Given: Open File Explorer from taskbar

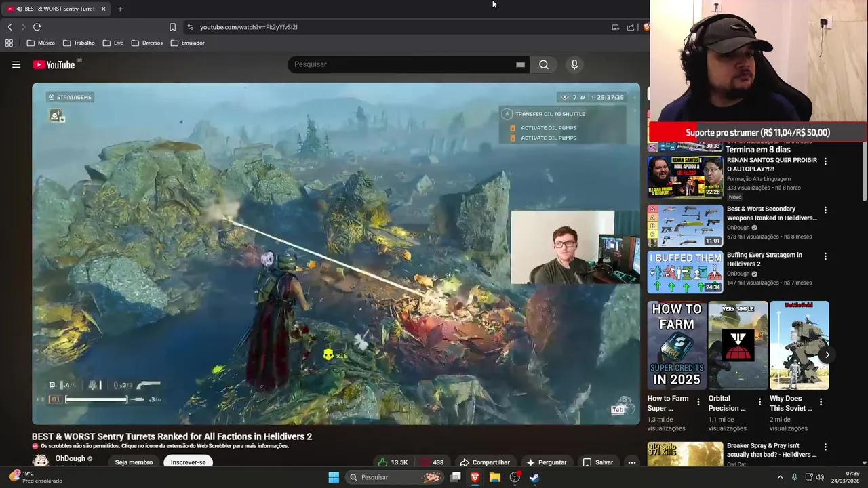Looking at the screenshot, I should pos(495,477).
